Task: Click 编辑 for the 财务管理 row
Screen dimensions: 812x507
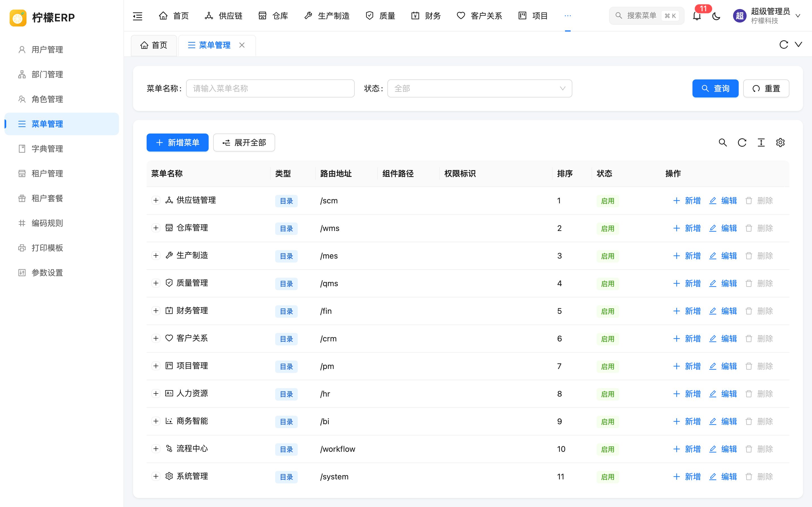Action: (723, 311)
